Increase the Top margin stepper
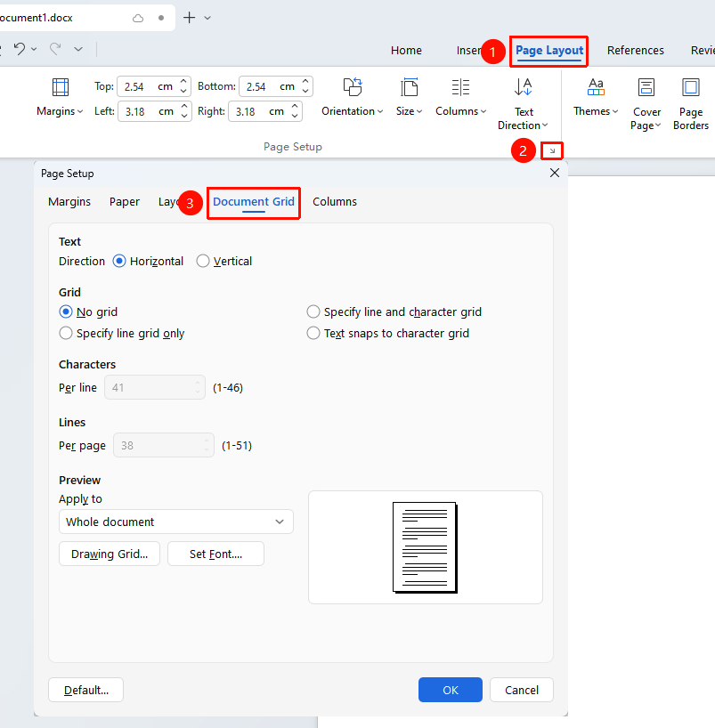The height and width of the screenshot is (728, 715). [183, 82]
